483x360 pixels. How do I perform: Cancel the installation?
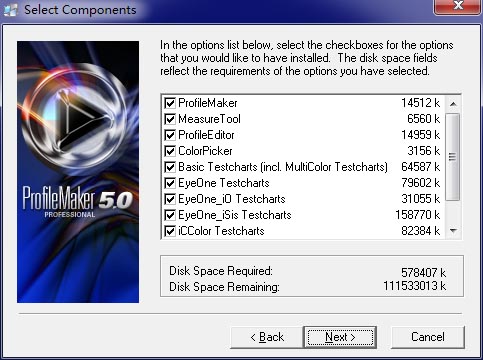pyautogui.click(x=428, y=337)
